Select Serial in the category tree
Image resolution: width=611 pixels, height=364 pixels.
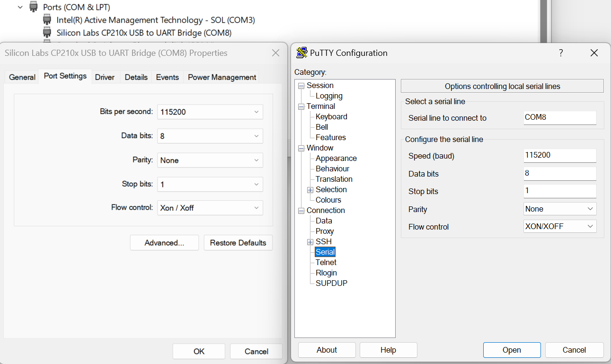coord(325,252)
